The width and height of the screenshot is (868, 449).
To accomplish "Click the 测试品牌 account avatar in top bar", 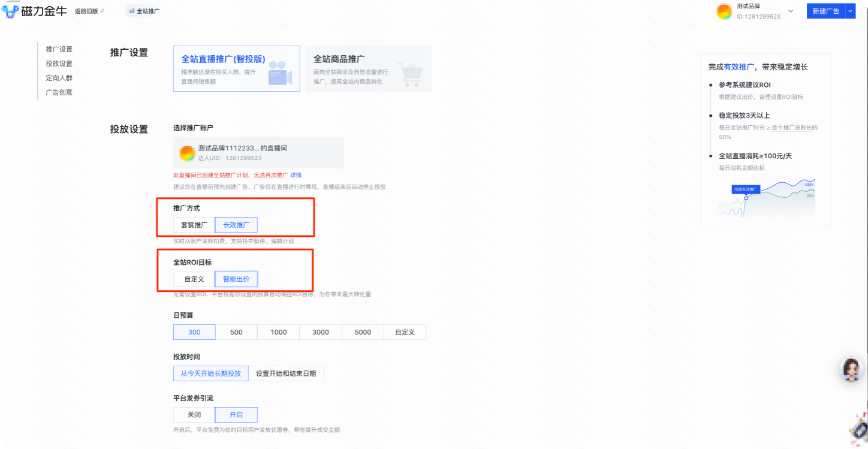I will click(724, 11).
